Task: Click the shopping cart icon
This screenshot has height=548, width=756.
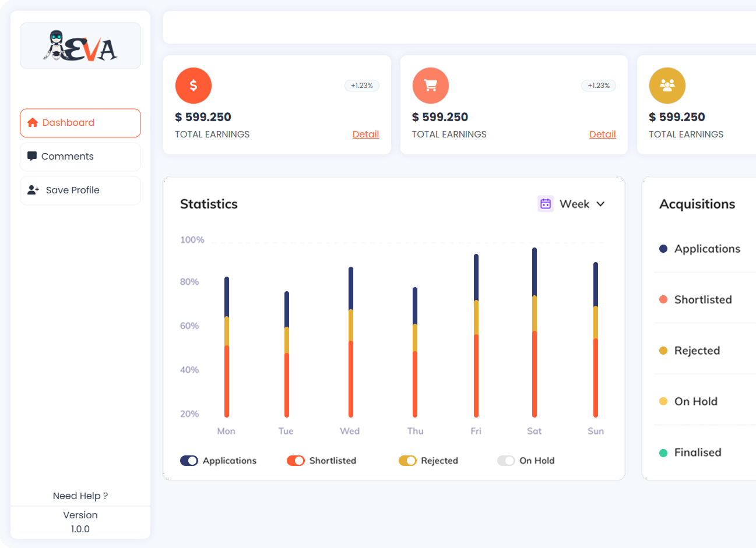Action: 430,86
